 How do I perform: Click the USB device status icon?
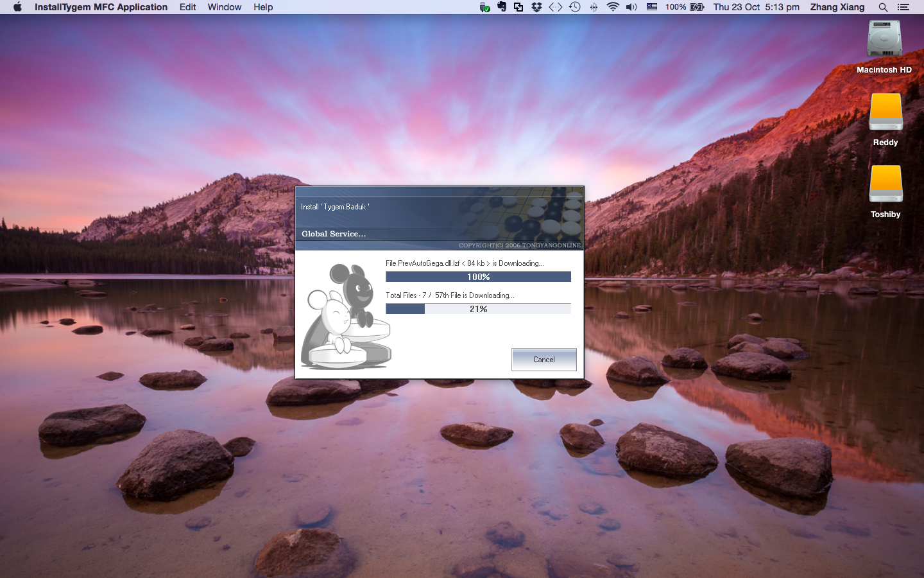(484, 7)
